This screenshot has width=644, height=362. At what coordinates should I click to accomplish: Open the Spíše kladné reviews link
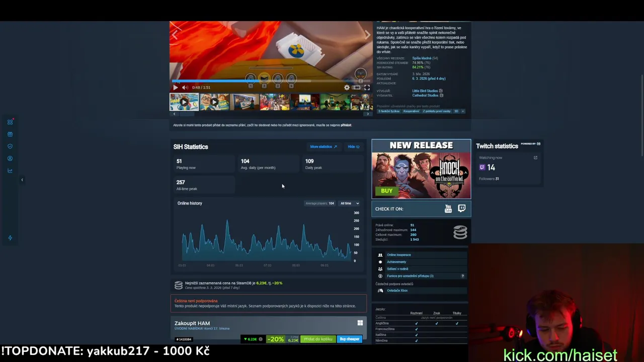pos(422,58)
